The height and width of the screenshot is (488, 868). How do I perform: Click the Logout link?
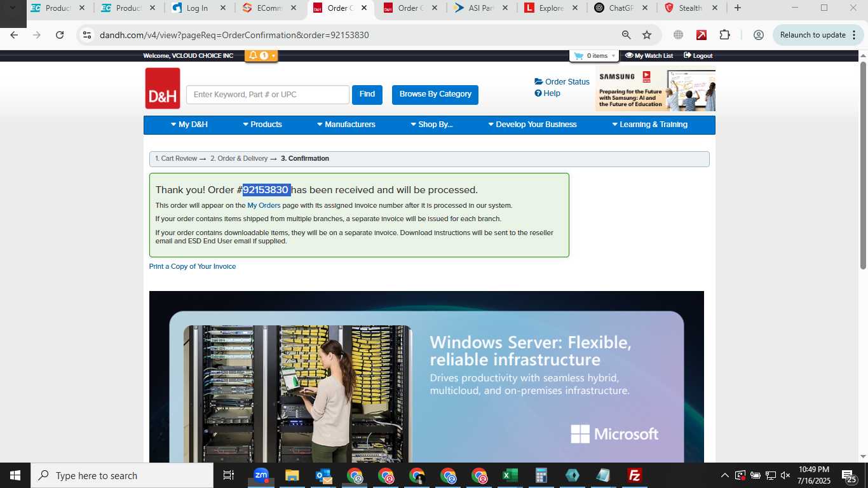click(698, 56)
